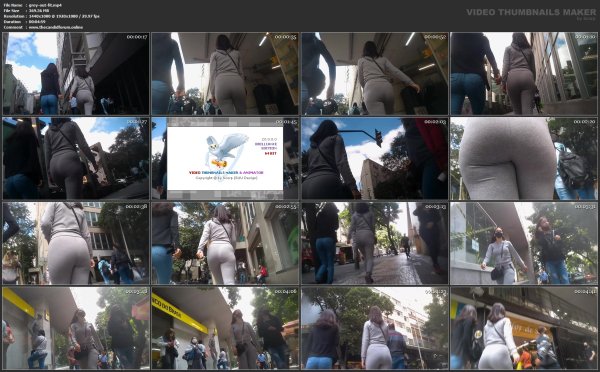Select the thumbnail stamped 00:03:31
600x372 pixels.
point(524,243)
